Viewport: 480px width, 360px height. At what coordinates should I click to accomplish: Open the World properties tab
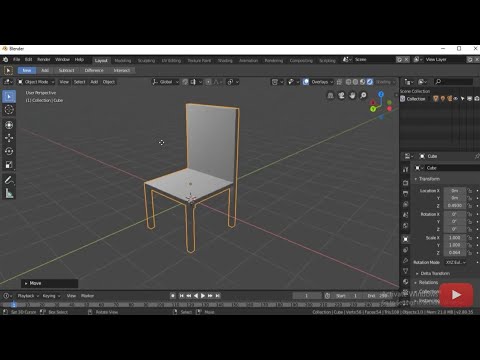[x=406, y=226]
